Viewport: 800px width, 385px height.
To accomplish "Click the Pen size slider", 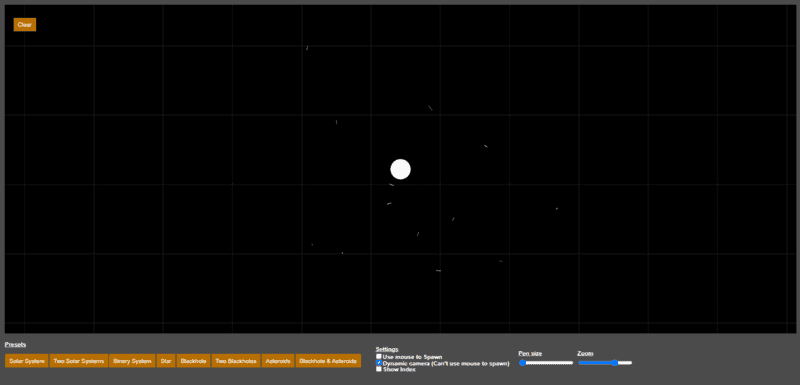I will tap(546, 363).
